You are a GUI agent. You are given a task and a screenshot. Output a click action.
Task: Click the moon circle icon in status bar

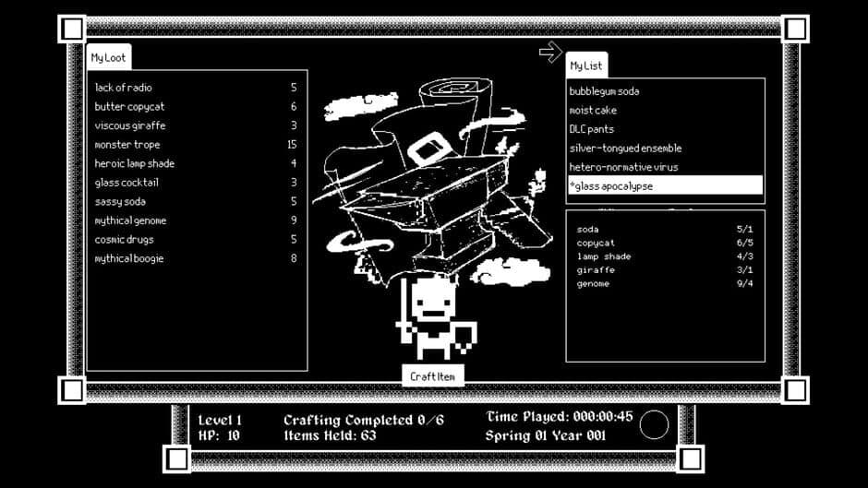(x=654, y=424)
